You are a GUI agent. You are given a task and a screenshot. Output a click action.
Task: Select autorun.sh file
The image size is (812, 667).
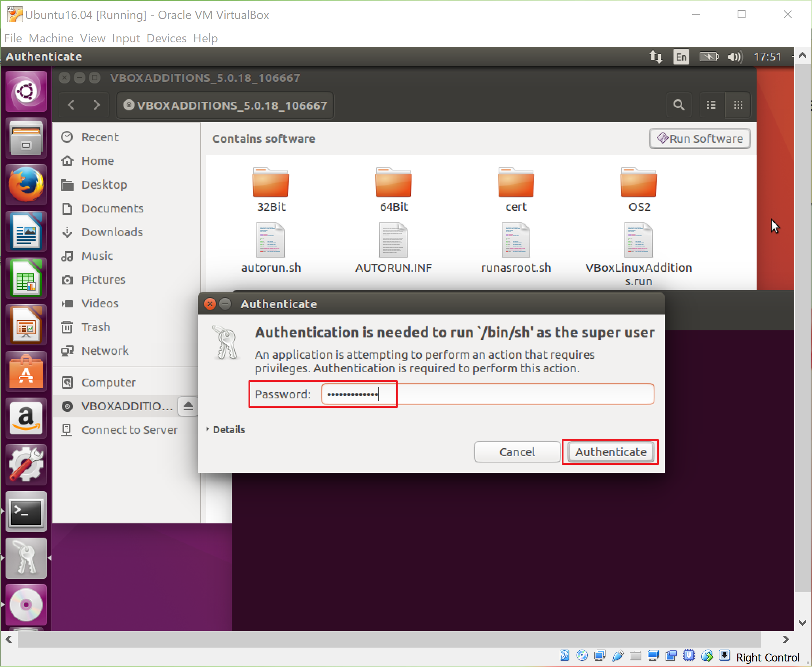point(271,248)
